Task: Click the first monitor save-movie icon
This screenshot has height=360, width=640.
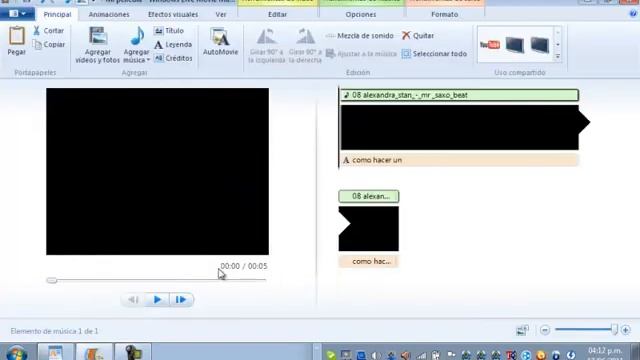Action: [x=515, y=44]
